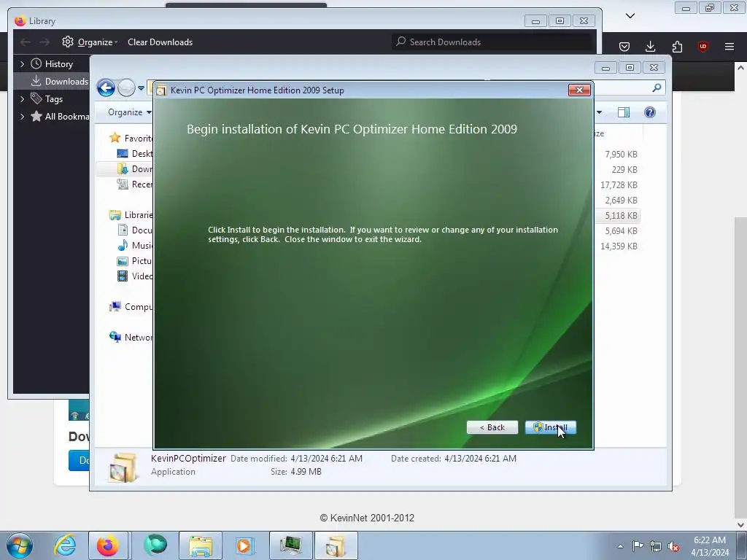Click browser page scrollbar up arrow
This screenshot has height=560, width=747.
coord(740,68)
